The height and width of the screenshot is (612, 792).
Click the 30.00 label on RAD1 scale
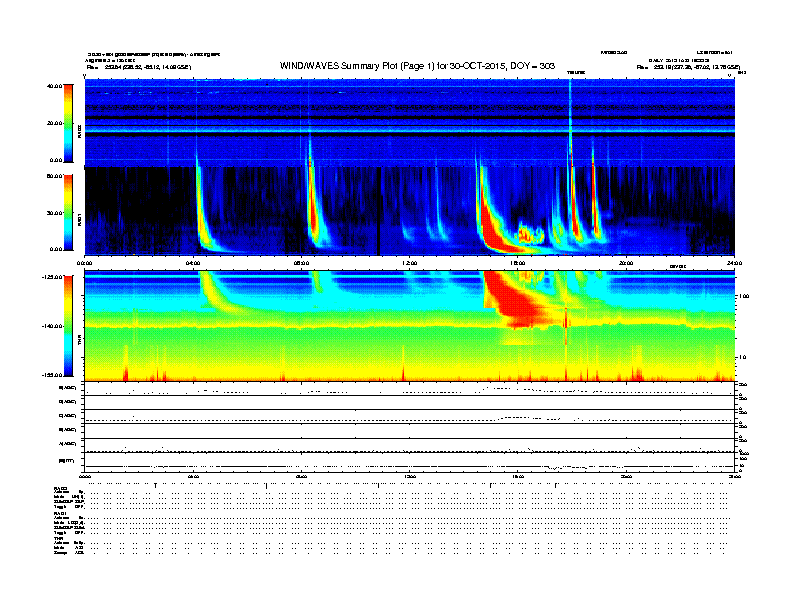pos(55,213)
